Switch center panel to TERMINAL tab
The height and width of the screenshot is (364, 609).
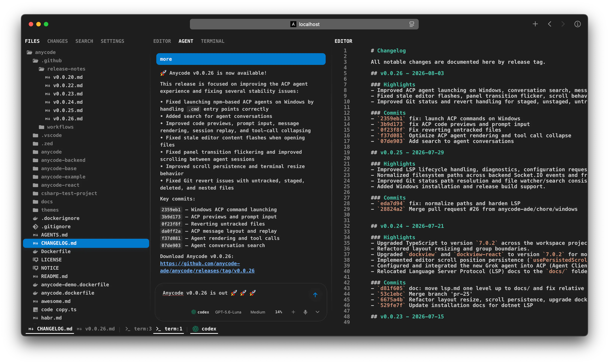(x=213, y=41)
